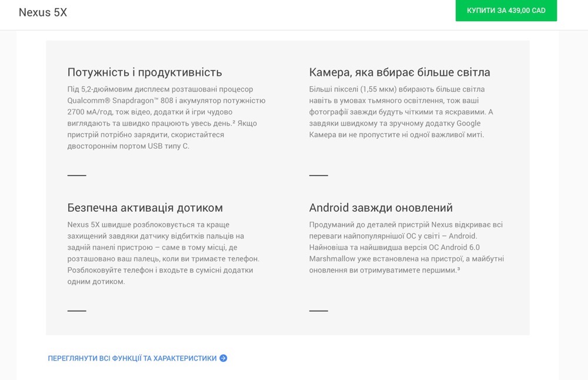This screenshot has height=380, width=588.
Task: Click the paragraph about fingerprint sensor unlocking
Action: coord(163,253)
